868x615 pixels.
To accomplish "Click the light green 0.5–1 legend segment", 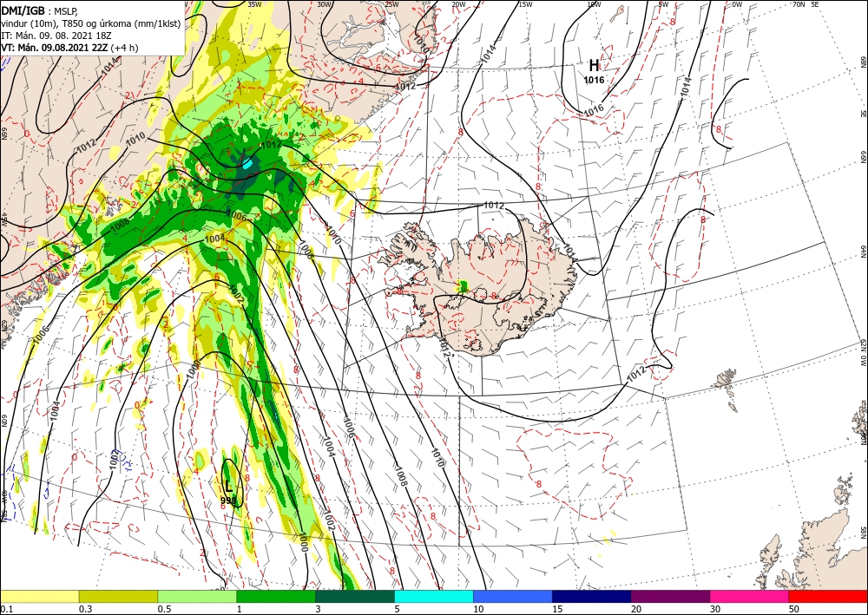I will click(x=197, y=596).
